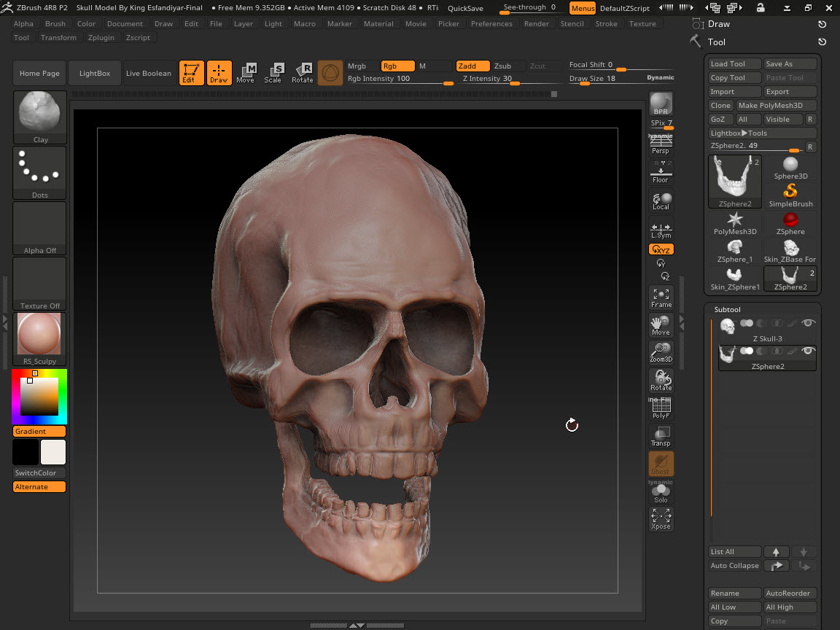Toggle Live Boolean mode
This screenshot has width=840, height=630.
(x=149, y=74)
